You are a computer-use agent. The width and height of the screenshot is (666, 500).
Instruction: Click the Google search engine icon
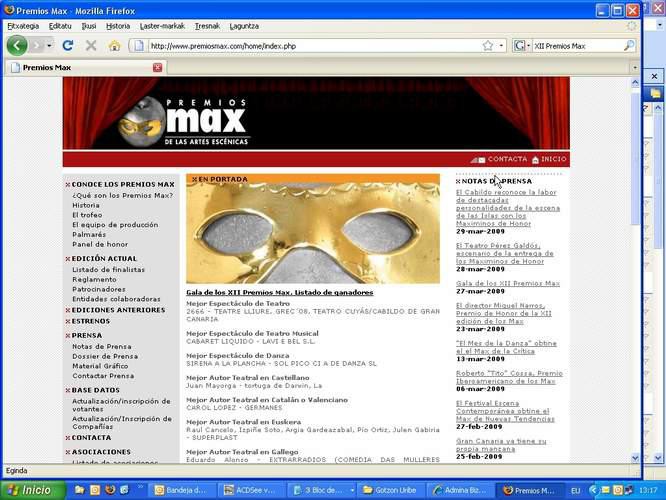(519, 45)
